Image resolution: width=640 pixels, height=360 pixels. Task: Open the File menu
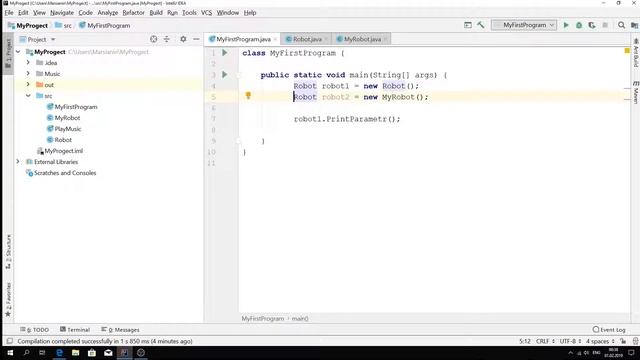point(9,13)
